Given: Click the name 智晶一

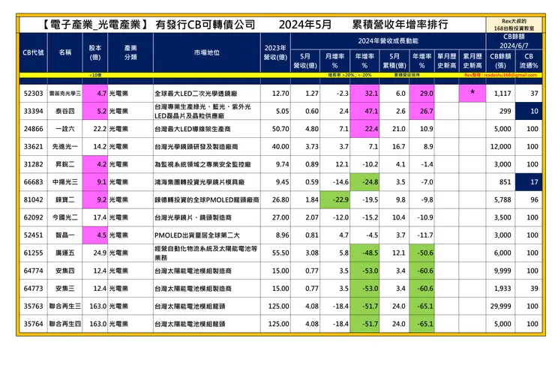Looking at the screenshot, I should click(64, 235).
